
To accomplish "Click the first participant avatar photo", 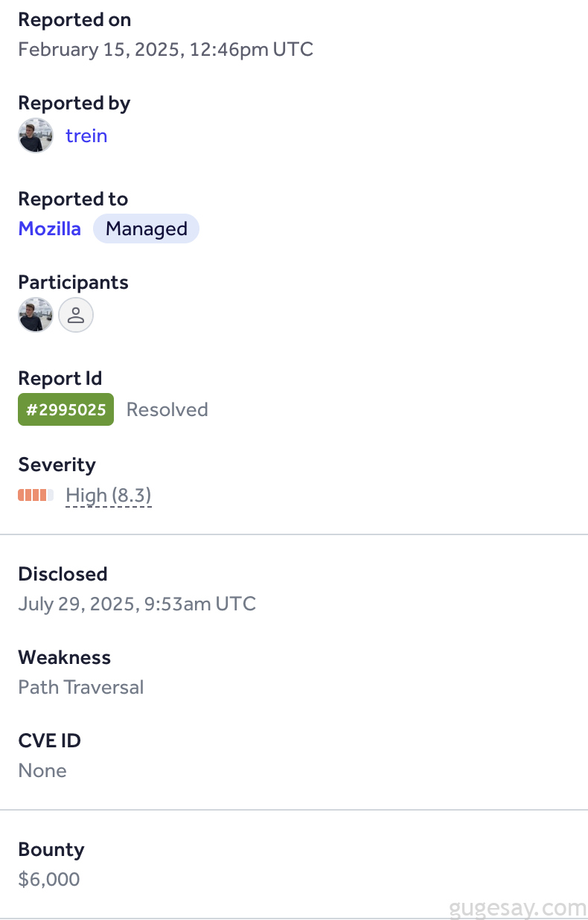I will (x=36, y=315).
